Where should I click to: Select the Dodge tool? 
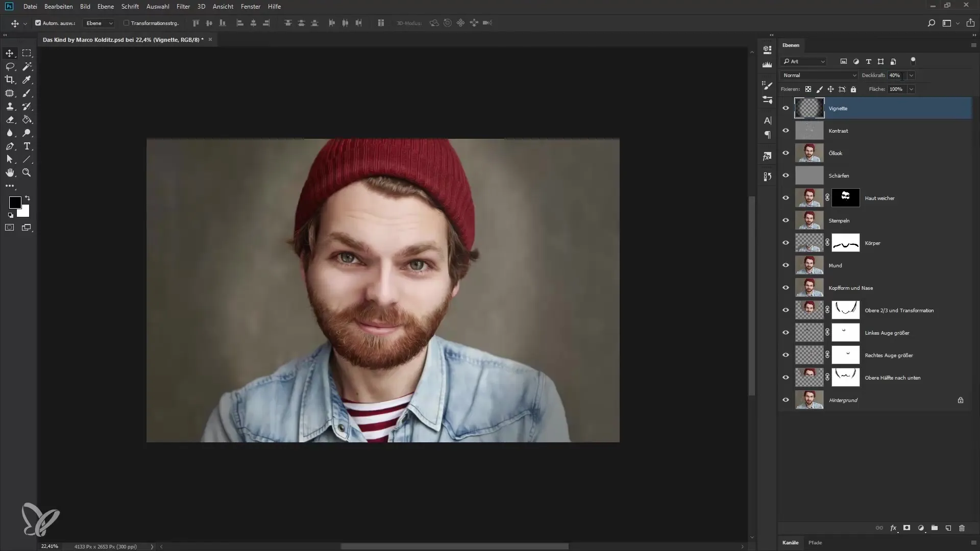[x=27, y=133]
